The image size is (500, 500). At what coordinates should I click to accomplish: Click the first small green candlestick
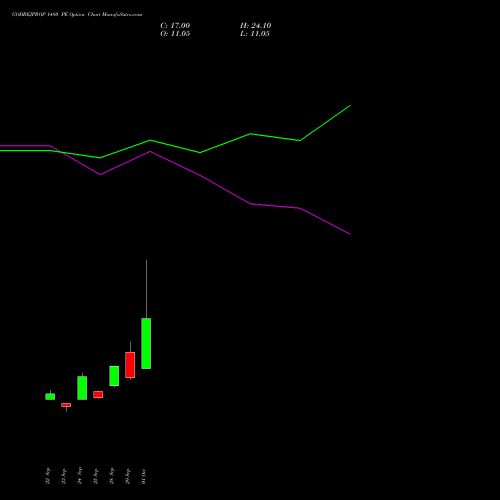[x=50, y=396]
